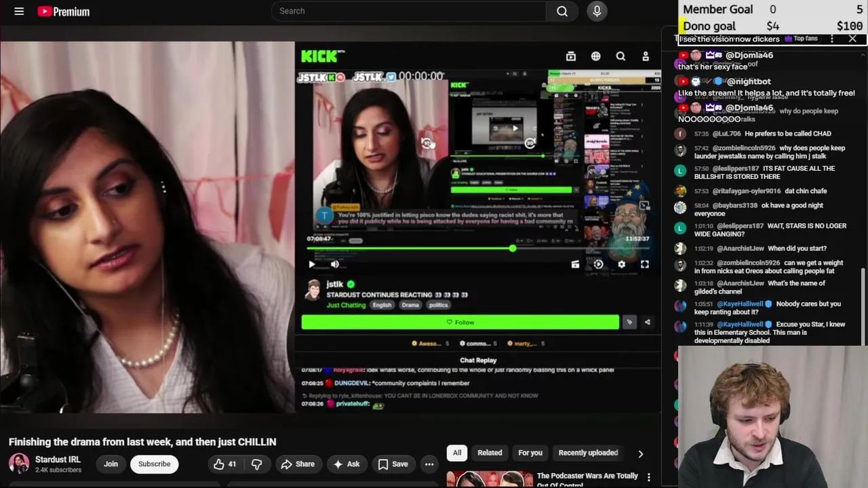Open chat options three-dot menu

(x=832, y=39)
